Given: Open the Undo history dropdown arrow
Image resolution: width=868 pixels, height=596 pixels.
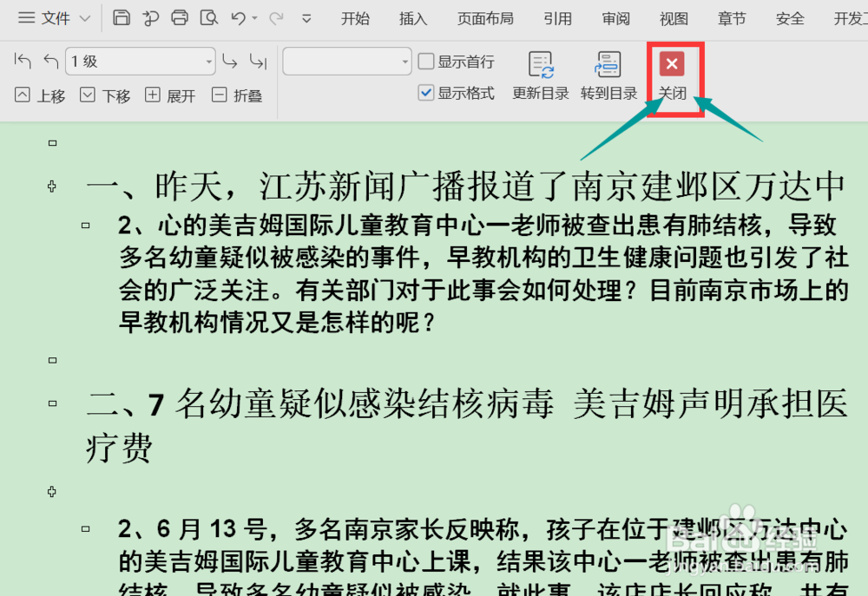Looking at the screenshot, I should 254,18.
